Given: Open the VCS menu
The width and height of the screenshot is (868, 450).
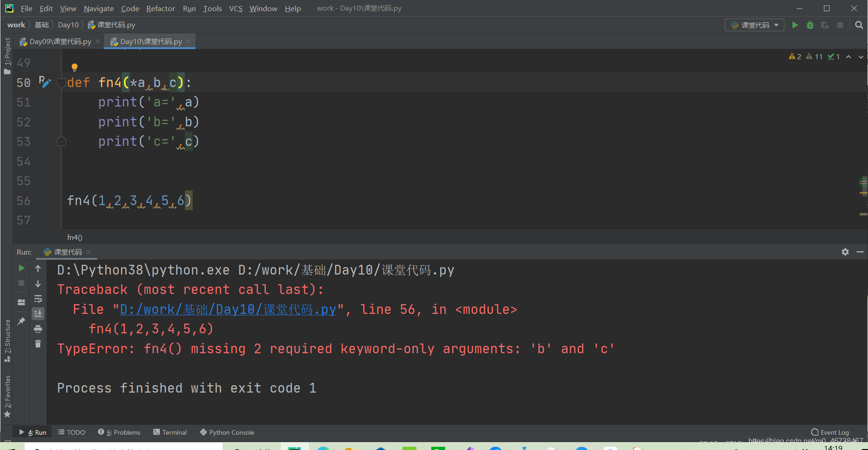Looking at the screenshot, I should coord(236,8).
